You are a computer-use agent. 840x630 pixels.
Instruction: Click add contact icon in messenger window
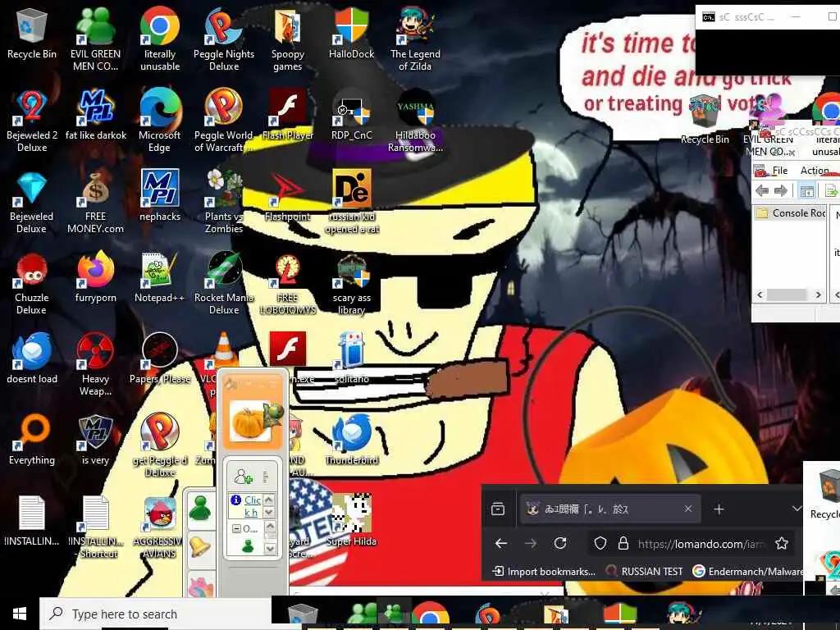(x=244, y=476)
